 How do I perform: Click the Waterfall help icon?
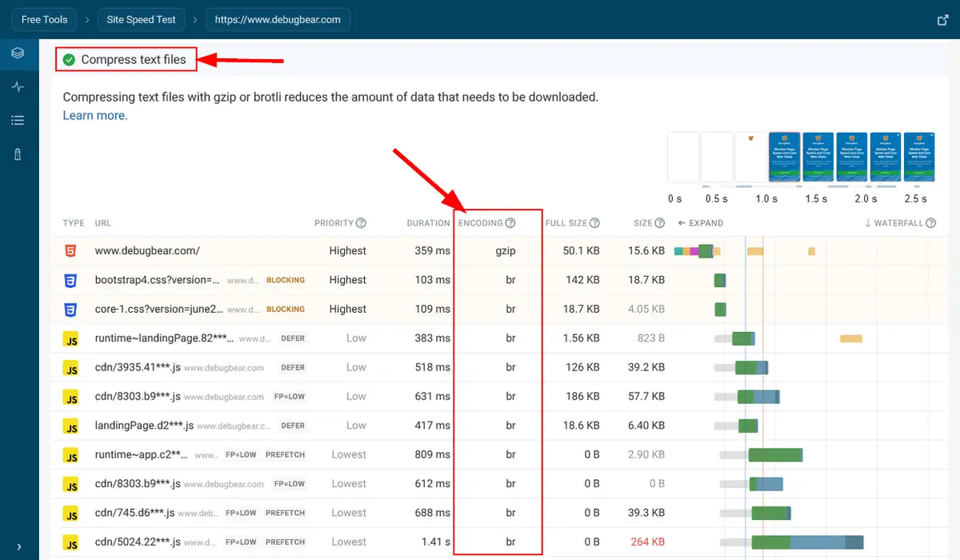pos(931,223)
